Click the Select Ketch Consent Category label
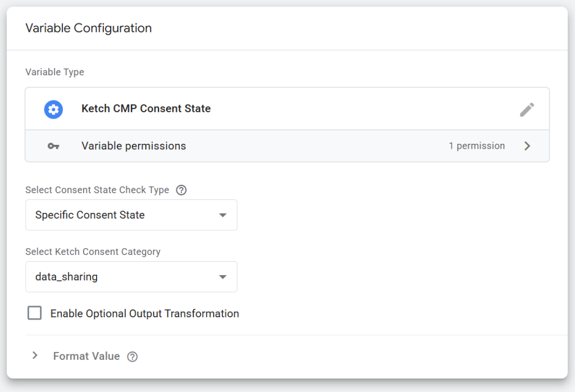The image size is (575, 392). point(93,252)
